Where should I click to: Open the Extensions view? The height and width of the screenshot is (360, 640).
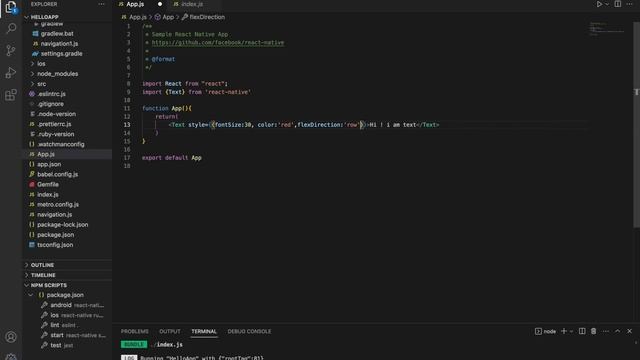pyautogui.click(x=11, y=95)
